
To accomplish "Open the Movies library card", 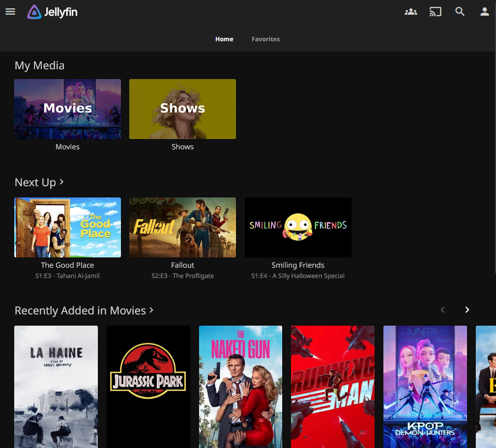I will click(x=67, y=109).
